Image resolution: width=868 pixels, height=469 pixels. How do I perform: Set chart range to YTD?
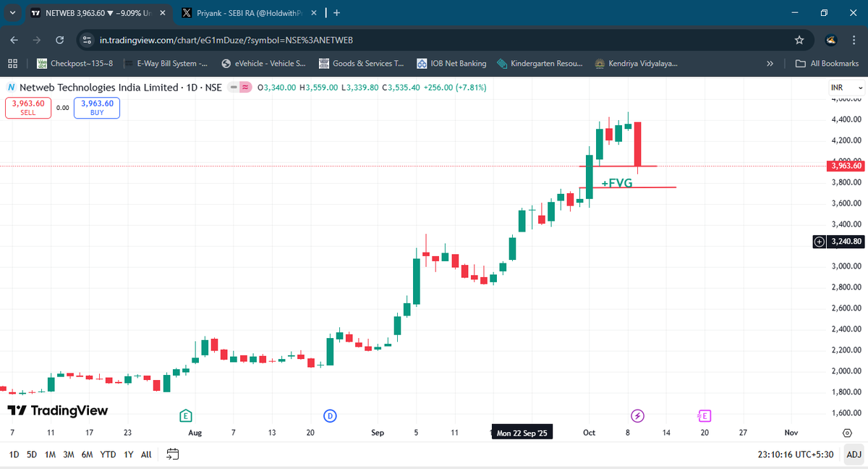click(x=108, y=455)
